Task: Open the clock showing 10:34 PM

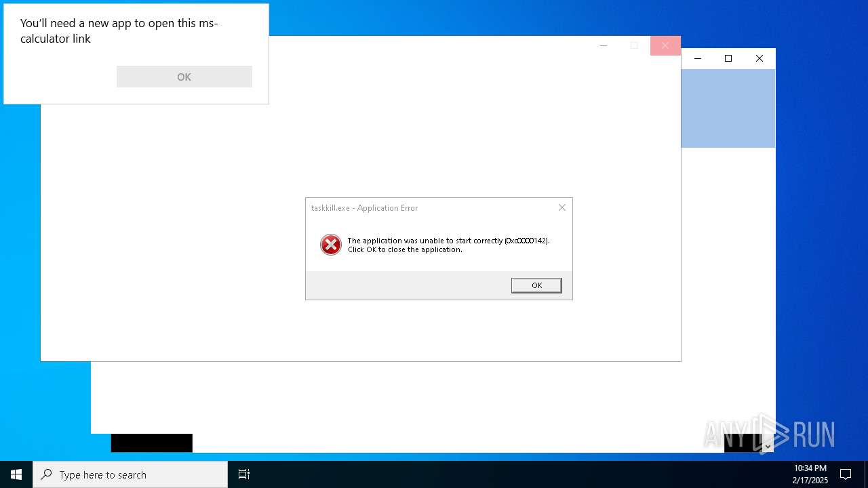Action: [x=810, y=468]
